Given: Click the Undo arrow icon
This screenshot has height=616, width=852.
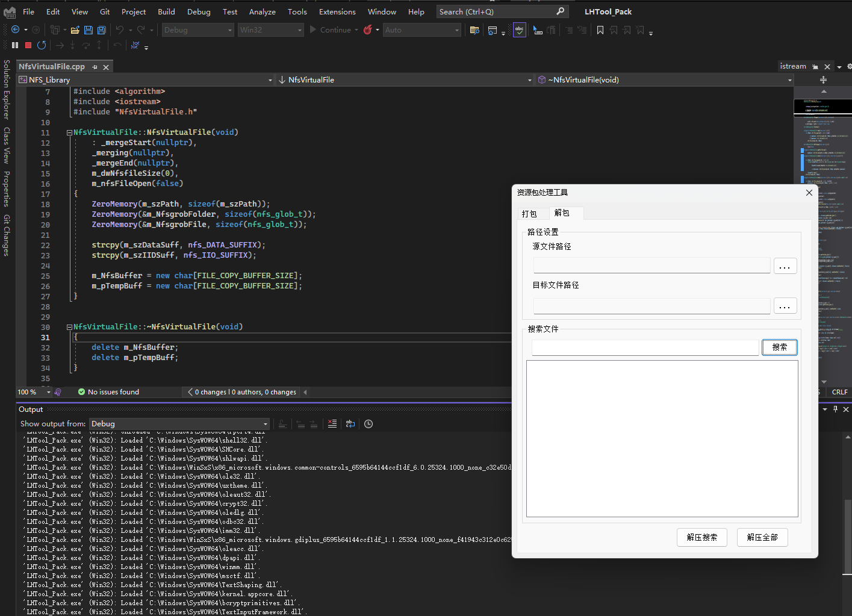Looking at the screenshot, I should coord(120,30).
